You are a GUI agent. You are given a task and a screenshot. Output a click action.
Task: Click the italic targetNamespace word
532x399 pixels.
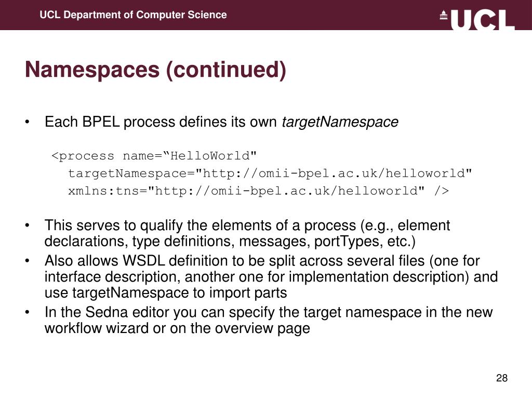click(340, 122)
